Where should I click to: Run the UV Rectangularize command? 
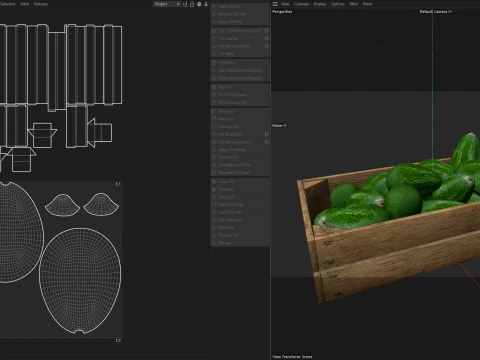click(240, 142)
